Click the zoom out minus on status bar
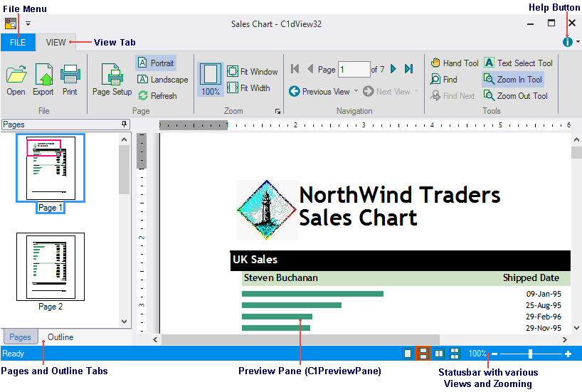This screenshot has width=582, height=392. (x=494, y=354)
